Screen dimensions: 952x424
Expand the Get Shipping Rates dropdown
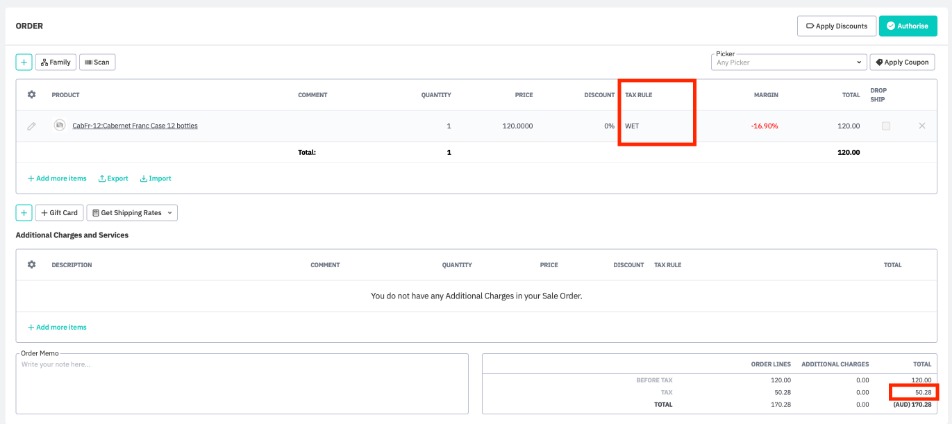point(132,212)
